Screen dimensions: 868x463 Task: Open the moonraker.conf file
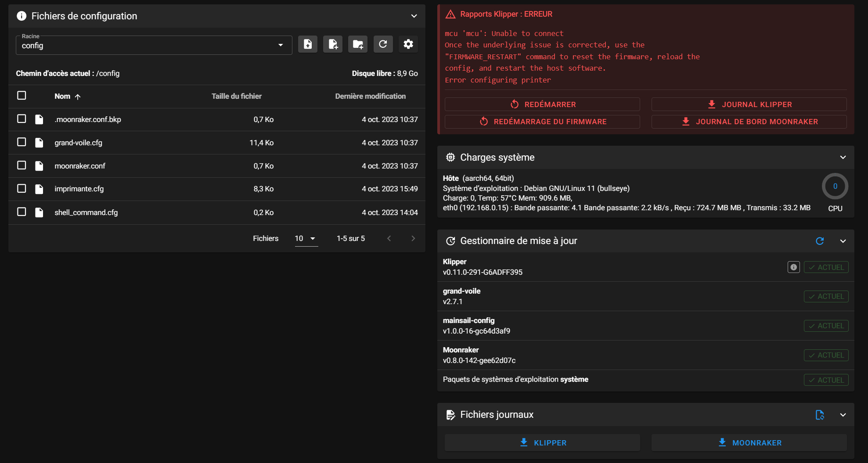point(80,166)
